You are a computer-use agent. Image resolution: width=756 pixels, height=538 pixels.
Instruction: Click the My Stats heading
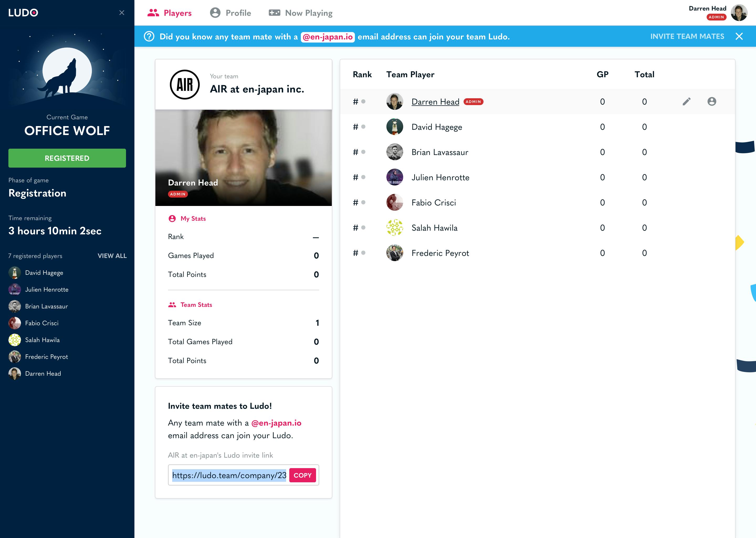click(x=193, y=219)
